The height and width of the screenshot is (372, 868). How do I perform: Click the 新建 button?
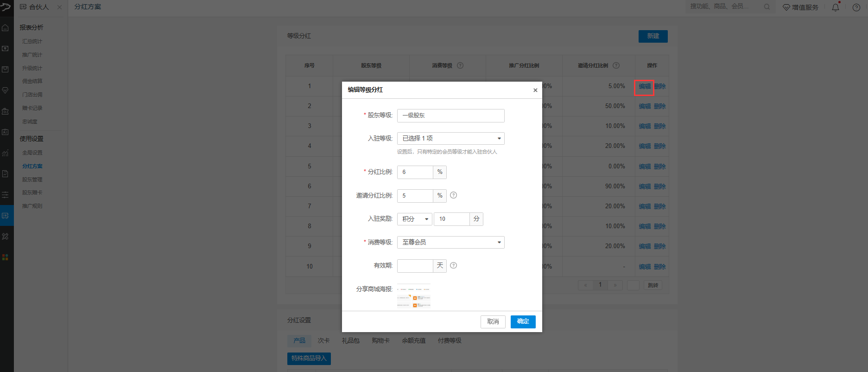653,36
